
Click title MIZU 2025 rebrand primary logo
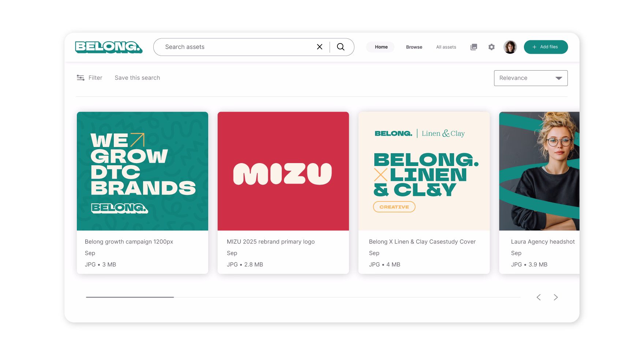coord(271,242)
